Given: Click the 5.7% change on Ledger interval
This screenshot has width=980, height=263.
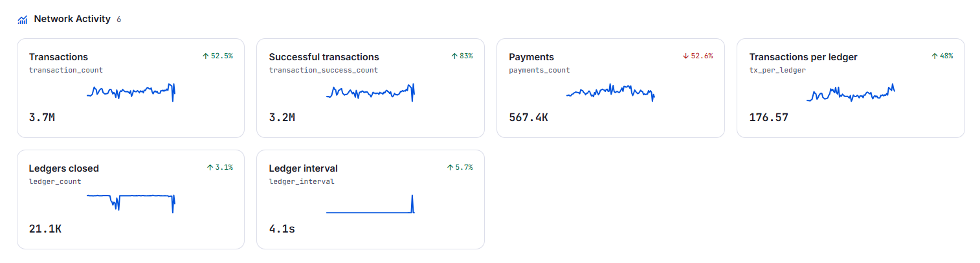Looking at the screenshot, I should pos(464,167).
